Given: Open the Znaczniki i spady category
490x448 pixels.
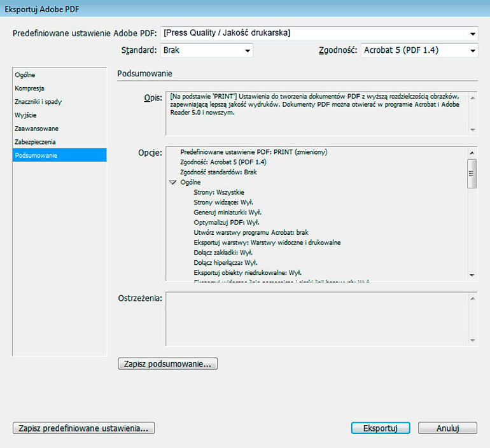Looking at the screenshot, I should click(x=59, y=102).
